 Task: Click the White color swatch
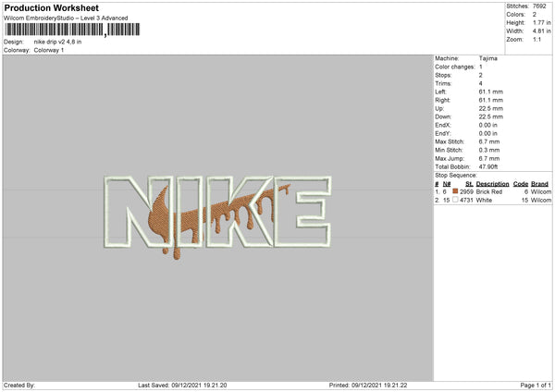pyautogui.click(x=455, y=200)
